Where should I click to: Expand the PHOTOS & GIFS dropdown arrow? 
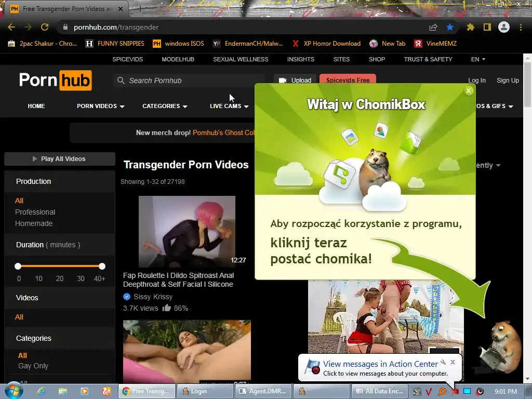[511, 106]
